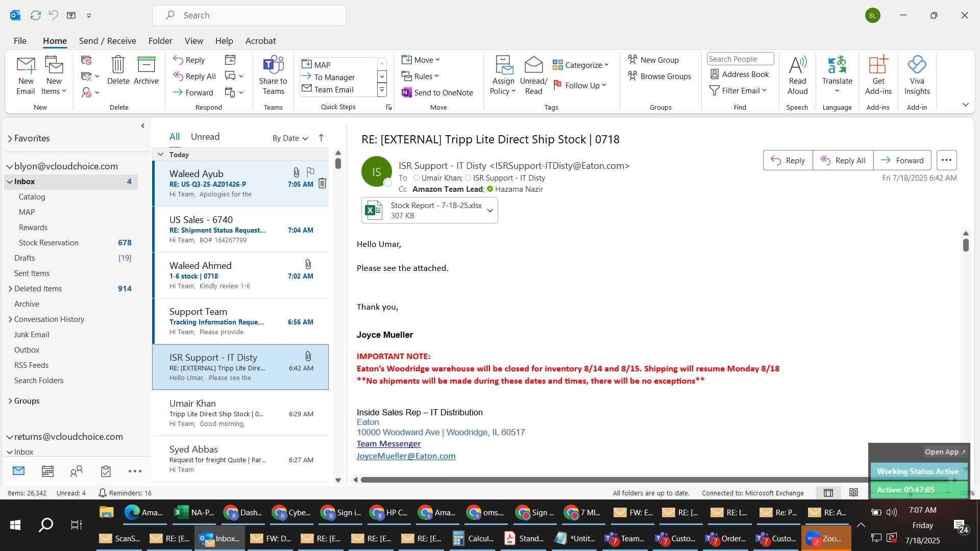Image resolution: width=980 pixels, height=551 pixels.
Task: Open the Filter Email dropdown
Action: point(738,91)
